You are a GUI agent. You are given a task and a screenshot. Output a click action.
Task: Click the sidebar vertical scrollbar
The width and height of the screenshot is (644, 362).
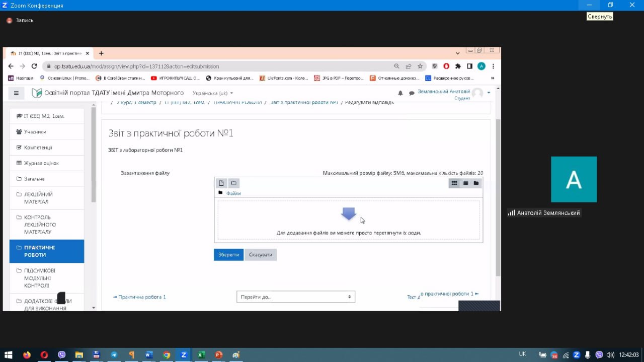[94, 154]
